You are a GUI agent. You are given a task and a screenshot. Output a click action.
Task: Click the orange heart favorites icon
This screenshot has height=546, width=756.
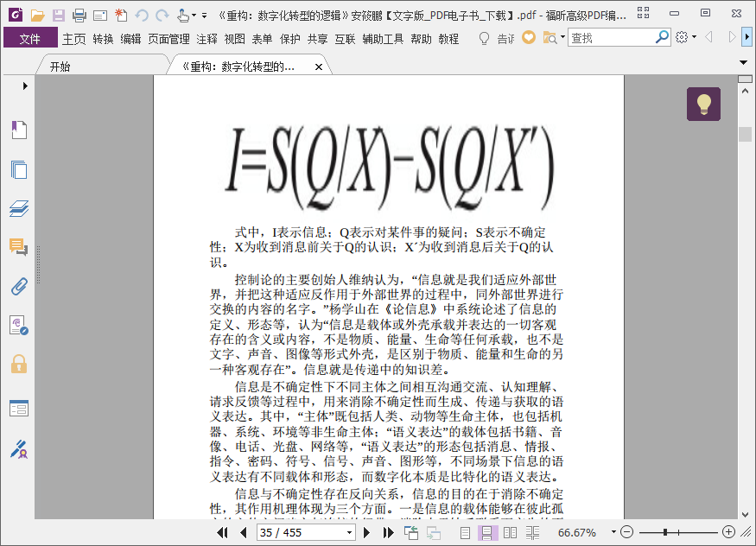(x=529, y=37)
